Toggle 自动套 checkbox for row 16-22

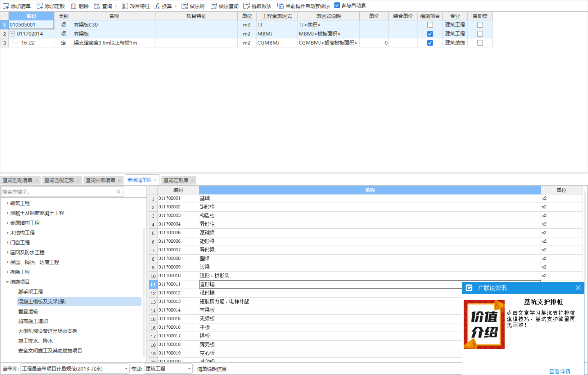point(480,43)
